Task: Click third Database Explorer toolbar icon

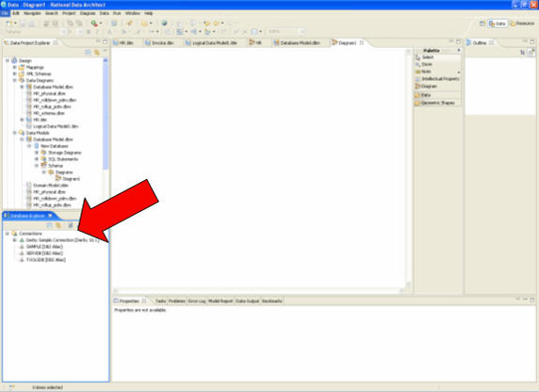Action: point(70,225)
